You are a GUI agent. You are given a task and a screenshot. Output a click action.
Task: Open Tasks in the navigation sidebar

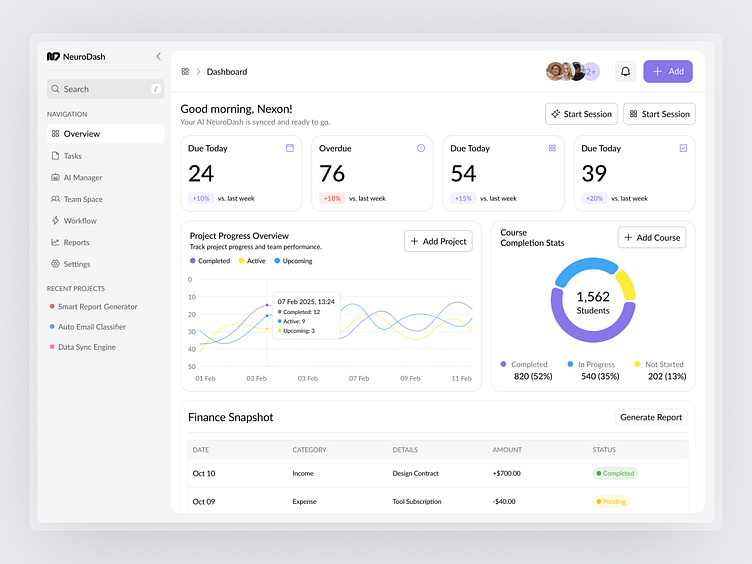72,156
